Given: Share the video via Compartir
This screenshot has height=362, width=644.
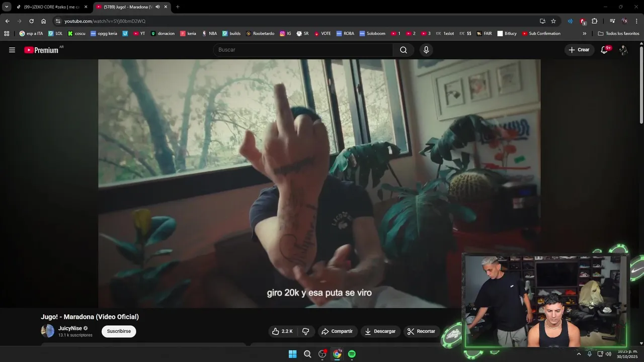Looking at the screenshot, I should [x=337, y=331].
